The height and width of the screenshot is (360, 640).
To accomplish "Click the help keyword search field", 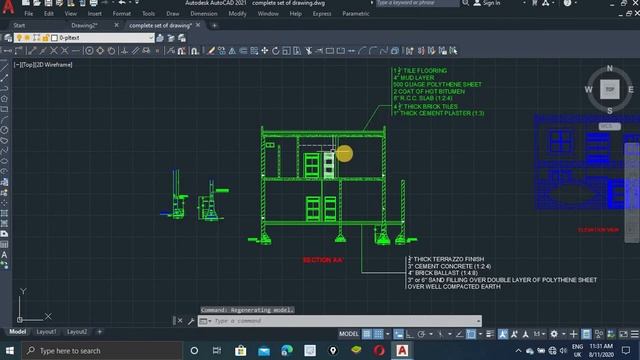I will [x=417, y=3].
